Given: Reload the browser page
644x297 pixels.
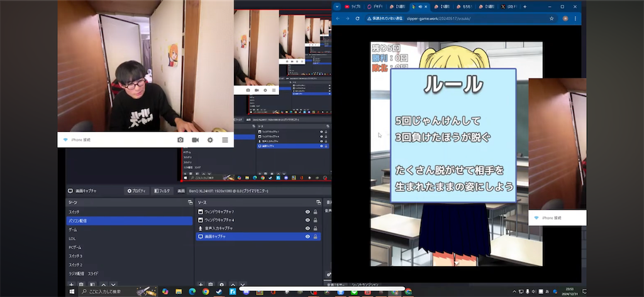Looking at the screenshot, I should (357, 18).
